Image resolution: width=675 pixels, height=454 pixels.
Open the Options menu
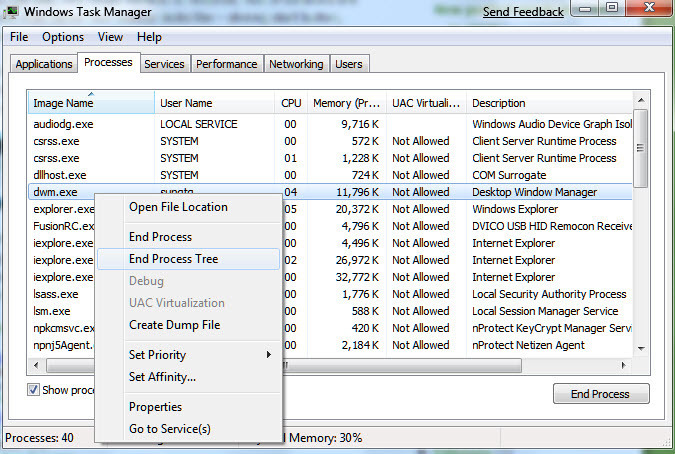pyautogui.click(x=63, y=37)
